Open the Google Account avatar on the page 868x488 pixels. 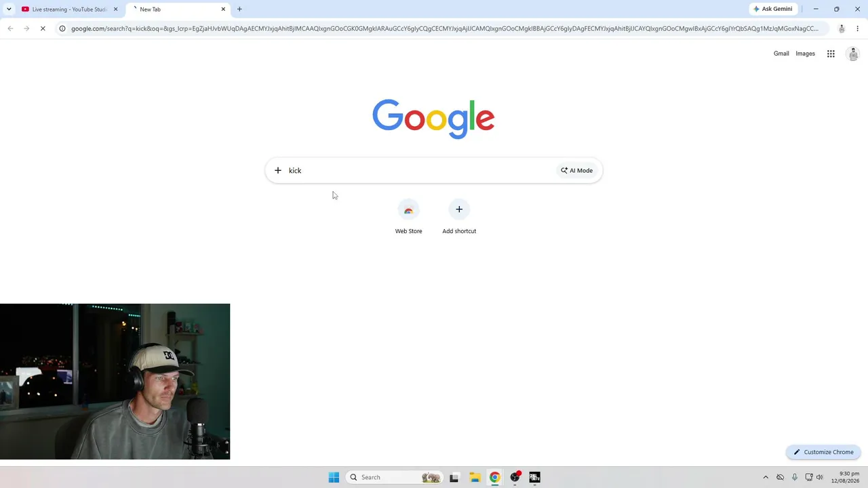(x=853, y=54)
